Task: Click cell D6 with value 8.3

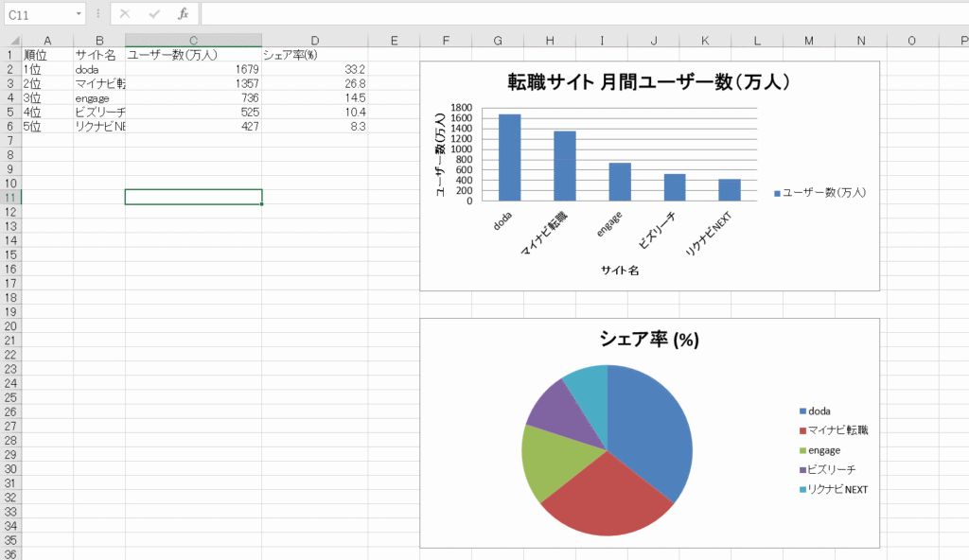Action: pos(314,126)
